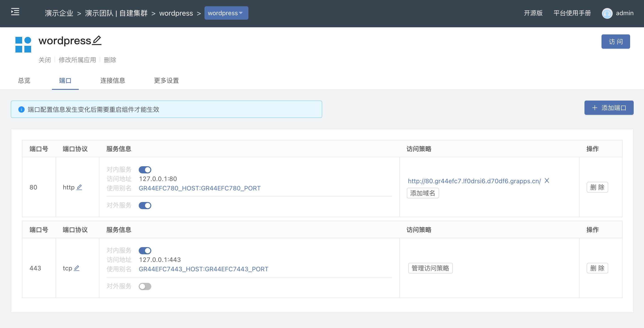Open the 更多设置 tab

click(x=166, y=80)
